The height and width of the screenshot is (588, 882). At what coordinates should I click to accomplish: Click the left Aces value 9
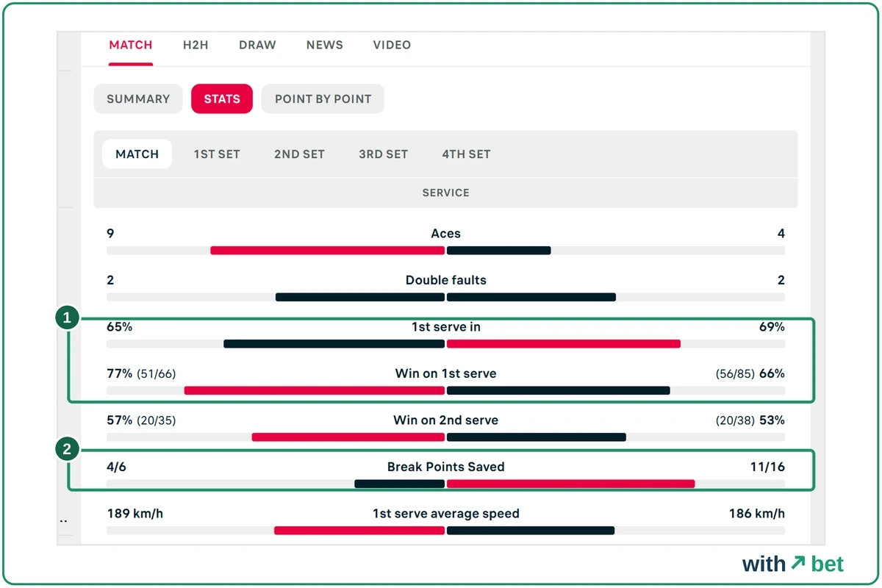click(x=110, y=234)
